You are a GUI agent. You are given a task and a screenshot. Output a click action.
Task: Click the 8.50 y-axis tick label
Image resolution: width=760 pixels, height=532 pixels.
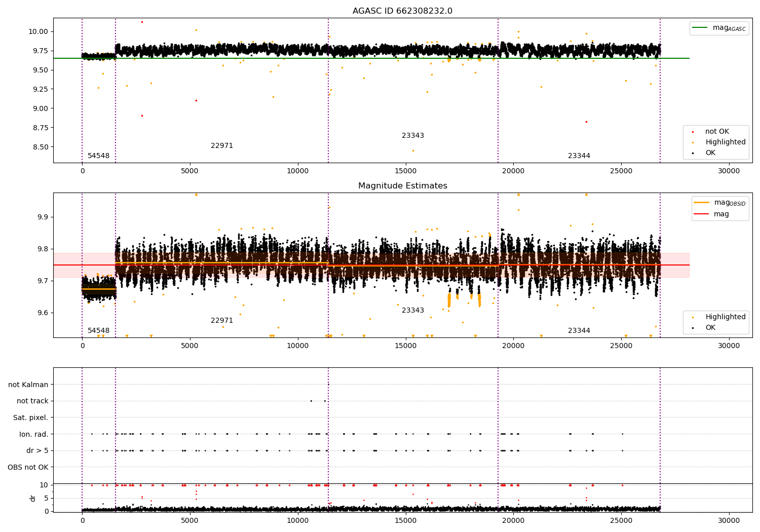tap(41, 147)
